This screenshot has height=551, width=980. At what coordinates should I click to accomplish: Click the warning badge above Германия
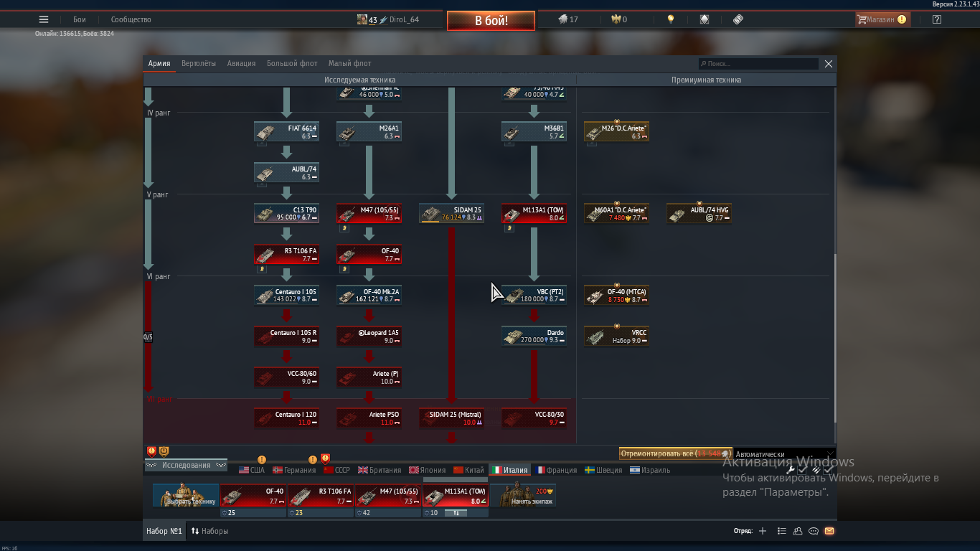[x=313, y=460]
